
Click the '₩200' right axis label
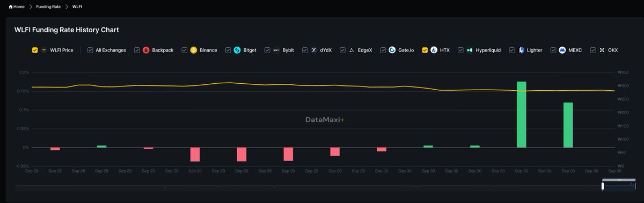[623, 113]
